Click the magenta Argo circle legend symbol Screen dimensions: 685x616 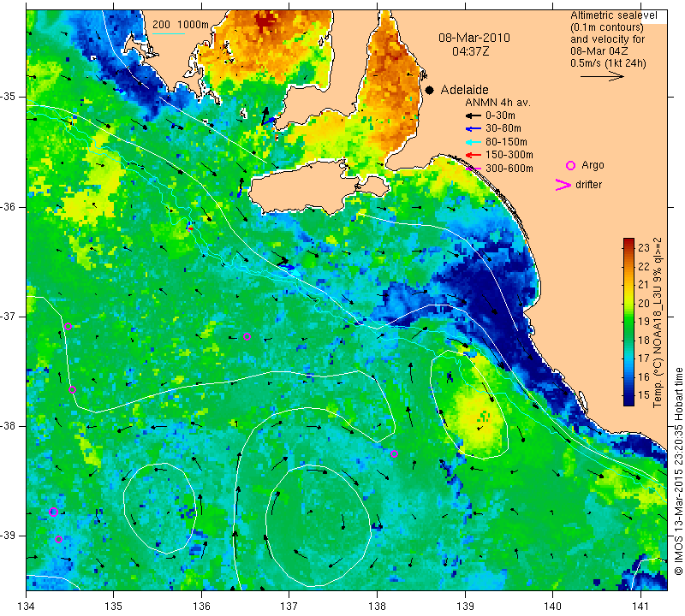[570, 165]
